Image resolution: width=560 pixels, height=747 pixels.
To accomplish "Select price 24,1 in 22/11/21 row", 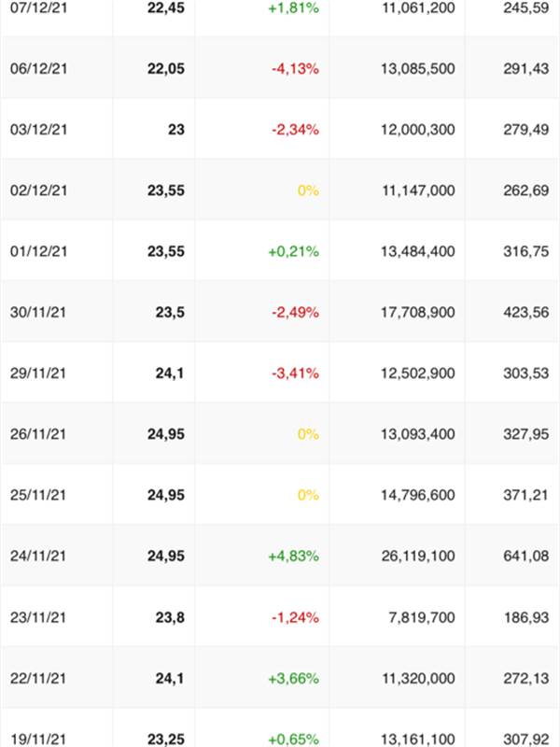I will [x=170, y=678].
